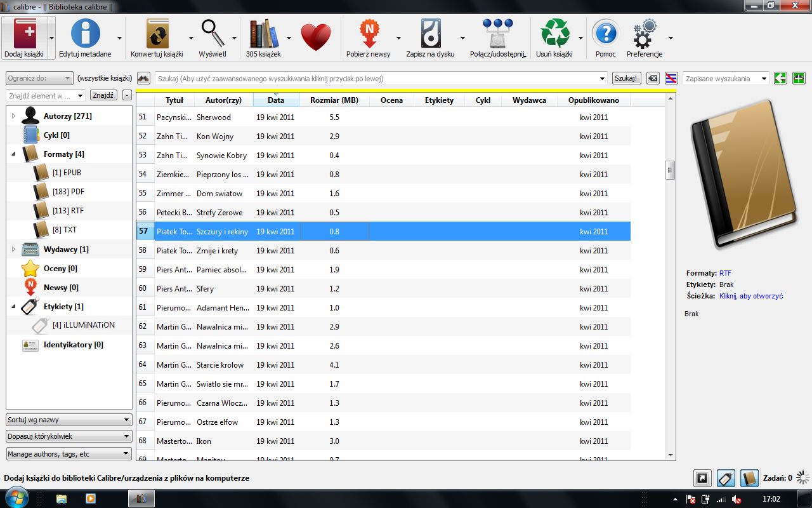Open the Sortuj wg nazwy dropdown
This screenshot has height=508, width=812.
pyautogui.click(x=69, y=420)
